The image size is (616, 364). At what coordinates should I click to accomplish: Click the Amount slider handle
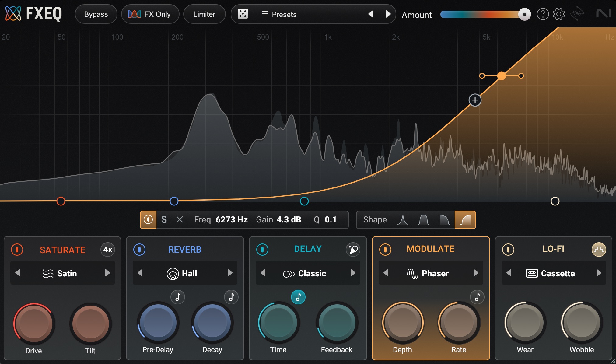(524, 14)
